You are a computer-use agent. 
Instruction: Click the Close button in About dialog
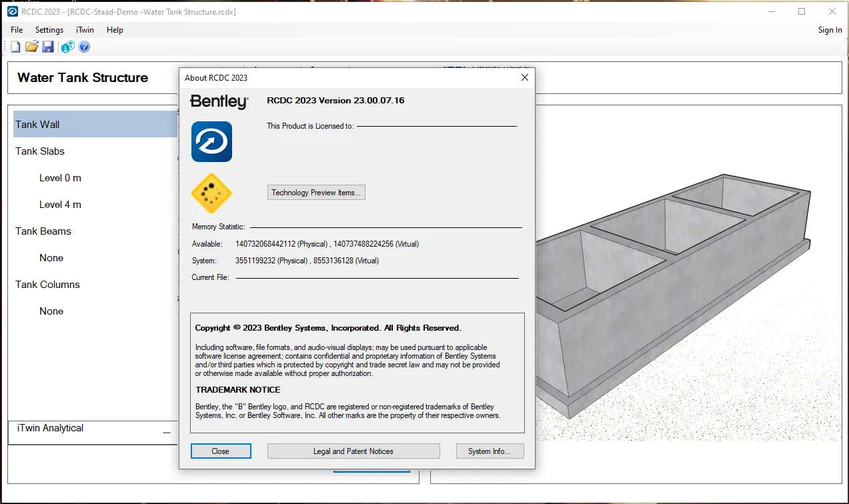click(x=221, y=451)
